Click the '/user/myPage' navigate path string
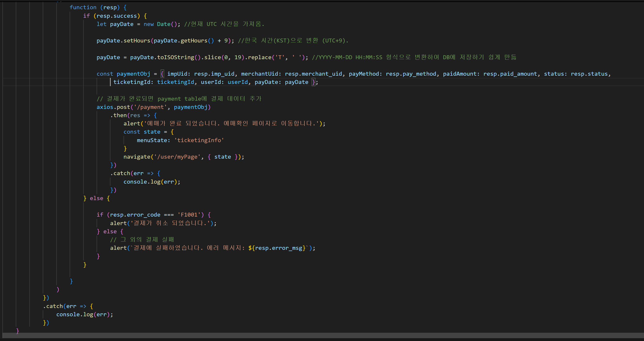644x341 pixels. point(177,157)
